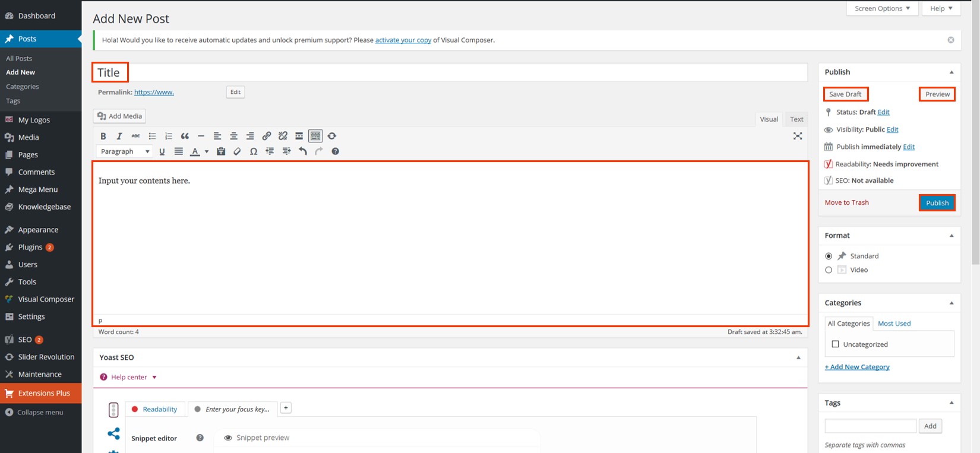
Task: Collapse the Publish panel
Action: coord(951,72)
